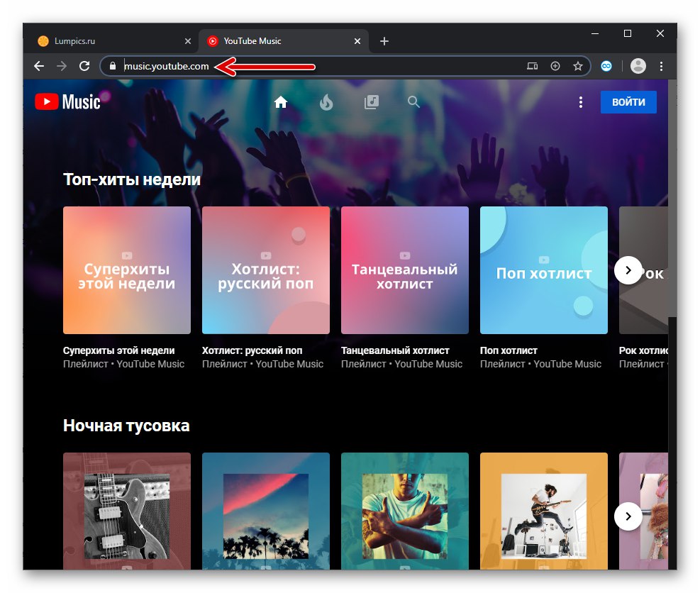Open the Суперхиты этой недели playlist cover
This screenshot has width=700, height=593.
pos(127,270)
